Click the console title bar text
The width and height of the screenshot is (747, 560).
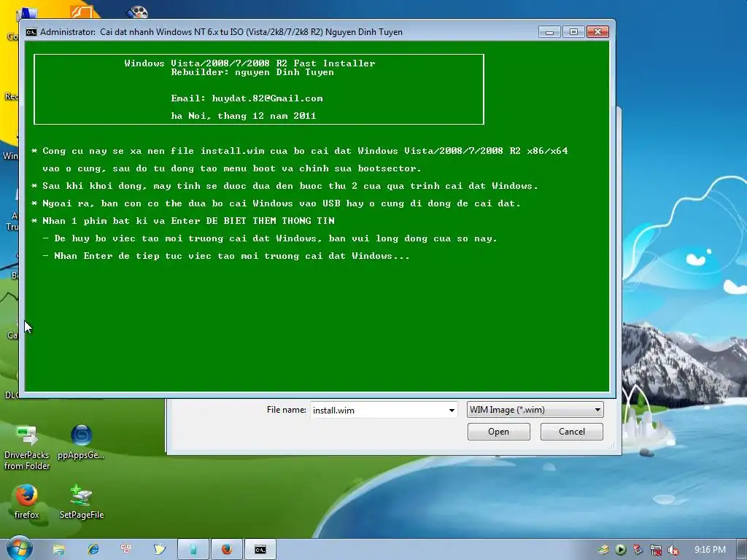coord(221,32)
